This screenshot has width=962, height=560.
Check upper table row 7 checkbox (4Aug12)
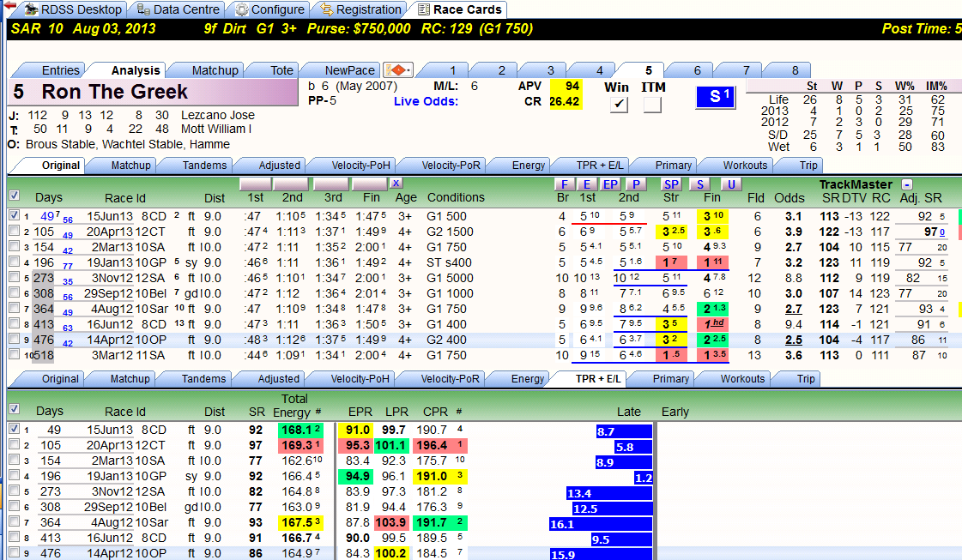(x=14, y=308)
